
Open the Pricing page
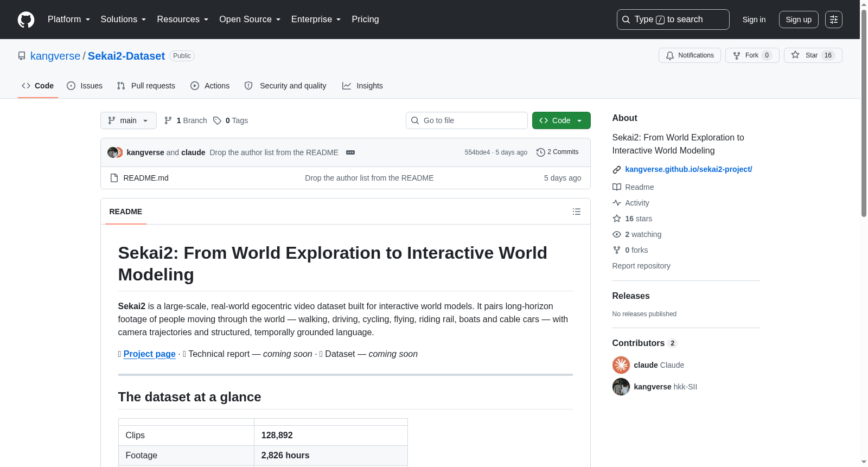pyautogui.click(x=365, y=20)
